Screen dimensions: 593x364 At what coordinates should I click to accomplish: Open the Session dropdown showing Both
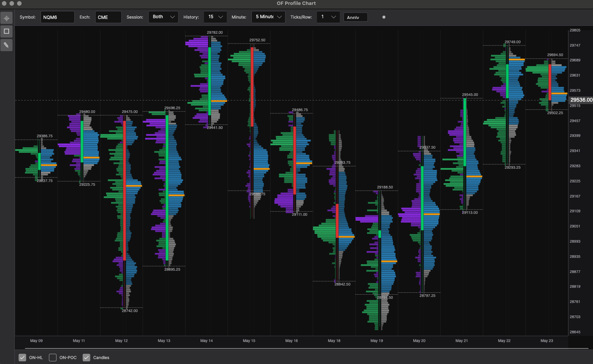coord(163,17)
